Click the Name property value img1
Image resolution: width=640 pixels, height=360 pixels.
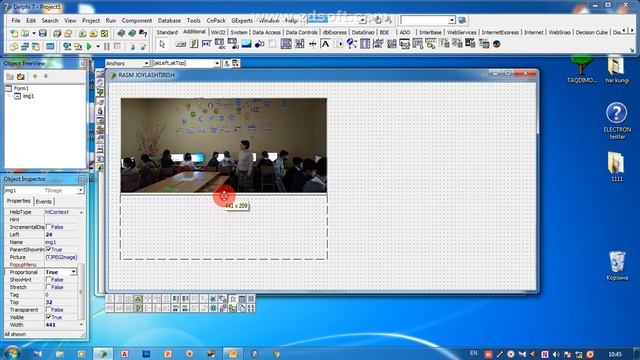click(x=61, y=242)
